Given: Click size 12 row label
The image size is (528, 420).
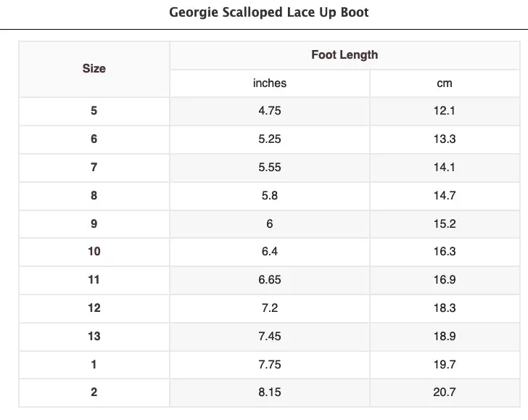Looking at the screenshot, I should coord(94,308).
